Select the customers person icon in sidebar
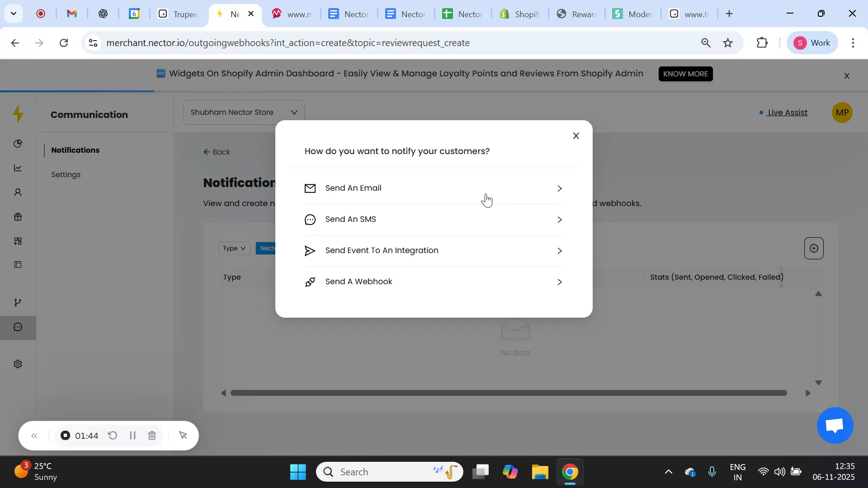Image resolution: width=868 pixels, height=488 pixels. coord(18,192)
